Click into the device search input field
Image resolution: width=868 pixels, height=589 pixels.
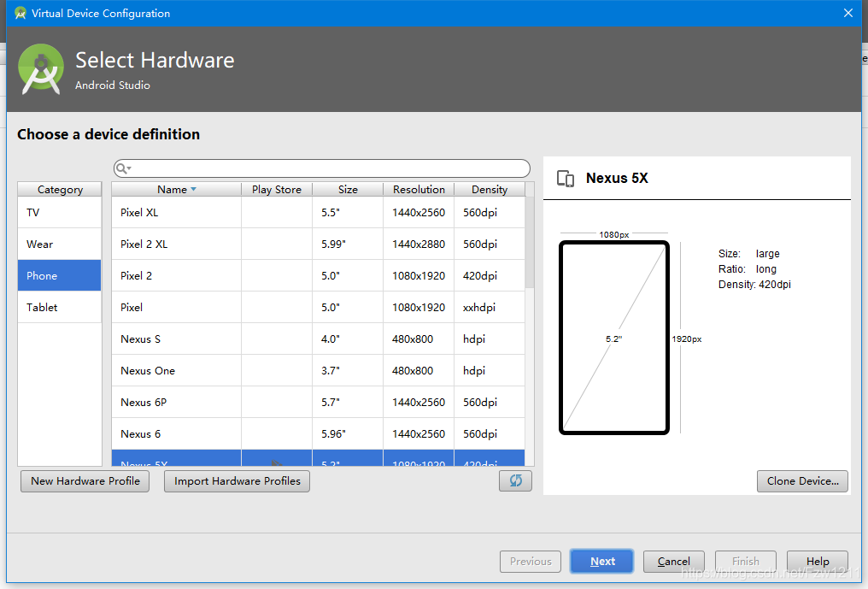click(x=321, y=168)
